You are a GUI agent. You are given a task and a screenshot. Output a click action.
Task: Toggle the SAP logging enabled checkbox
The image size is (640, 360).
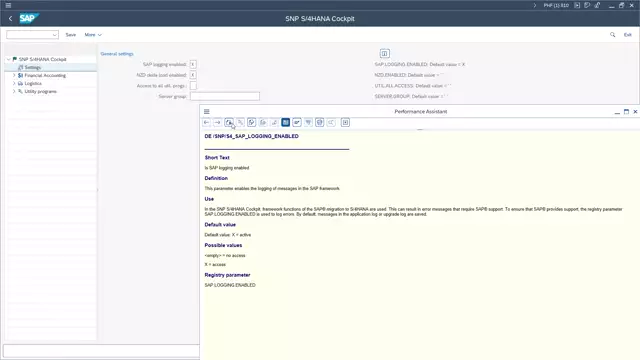click(x=193, y=64)
